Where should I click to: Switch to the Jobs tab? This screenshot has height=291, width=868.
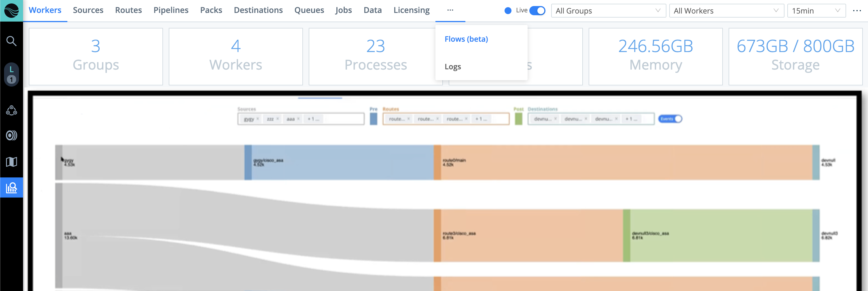coord(343,10)
